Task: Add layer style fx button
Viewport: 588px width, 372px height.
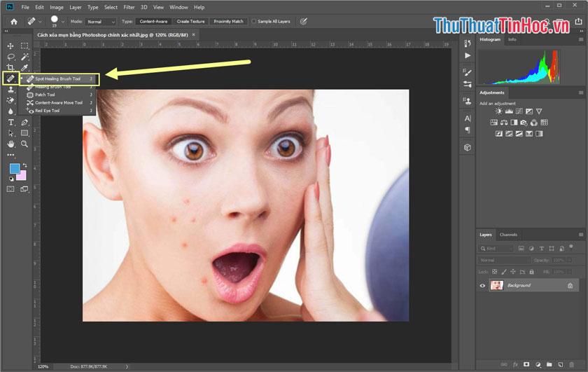Action: (x=516, y=364)
